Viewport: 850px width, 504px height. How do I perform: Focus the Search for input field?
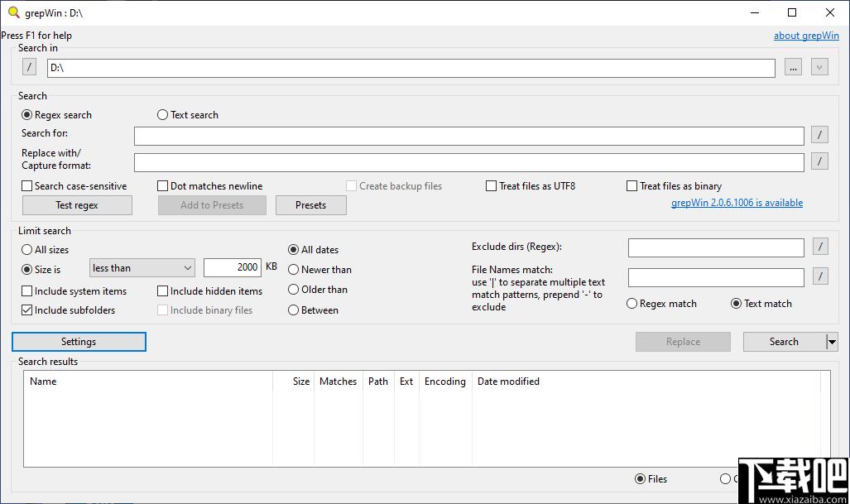[x=469, y=136]
